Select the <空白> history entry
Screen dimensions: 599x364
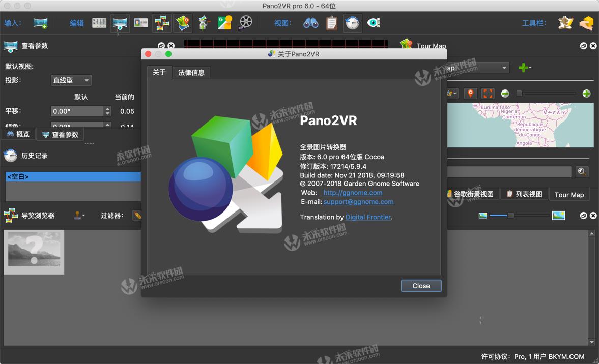pyautogui.click(x=73, y=176)
